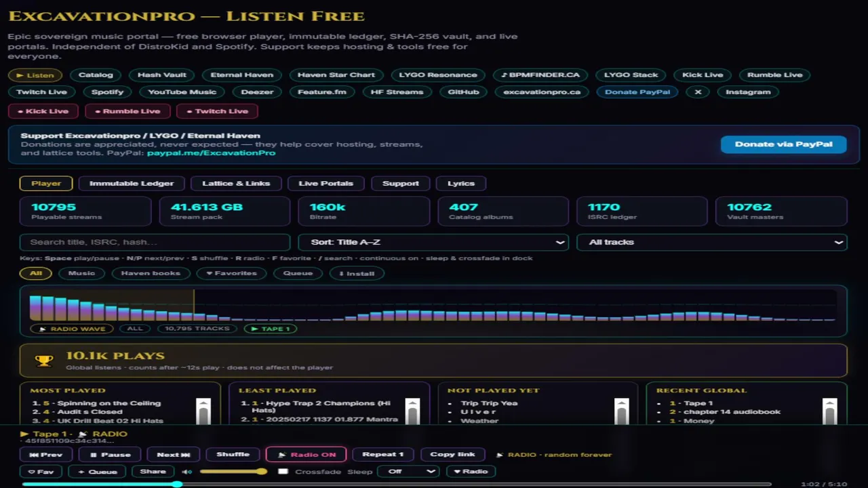Click the Donate via PayPal button
This screenshot has width=868, height=488.
pyautogui.click(x=783, y=144)
